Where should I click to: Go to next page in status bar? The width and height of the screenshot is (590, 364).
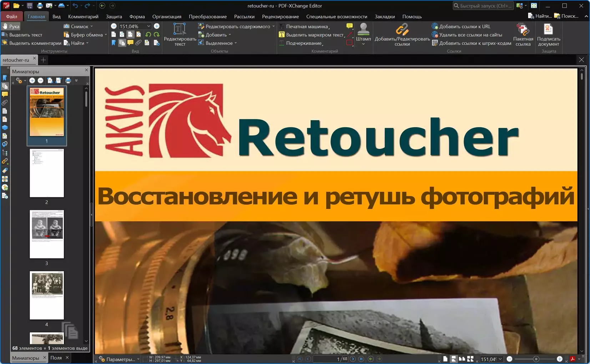[x=353, y=359]
